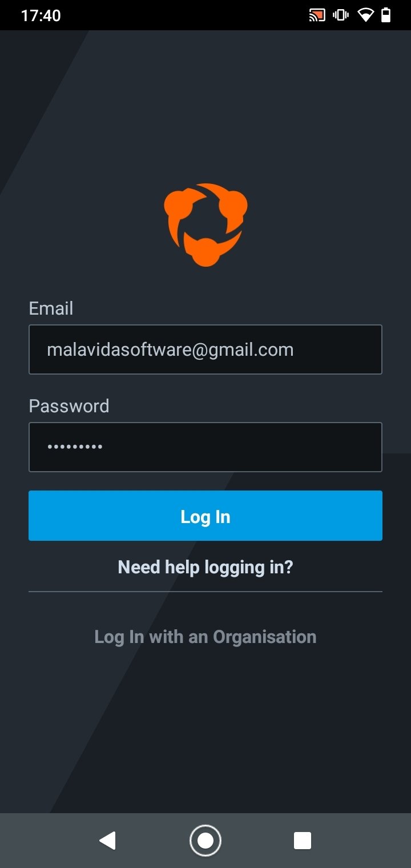Select Log In with an Organisation
The width and height of the screenshot is (411, 868).
click(x=205, y=637)
